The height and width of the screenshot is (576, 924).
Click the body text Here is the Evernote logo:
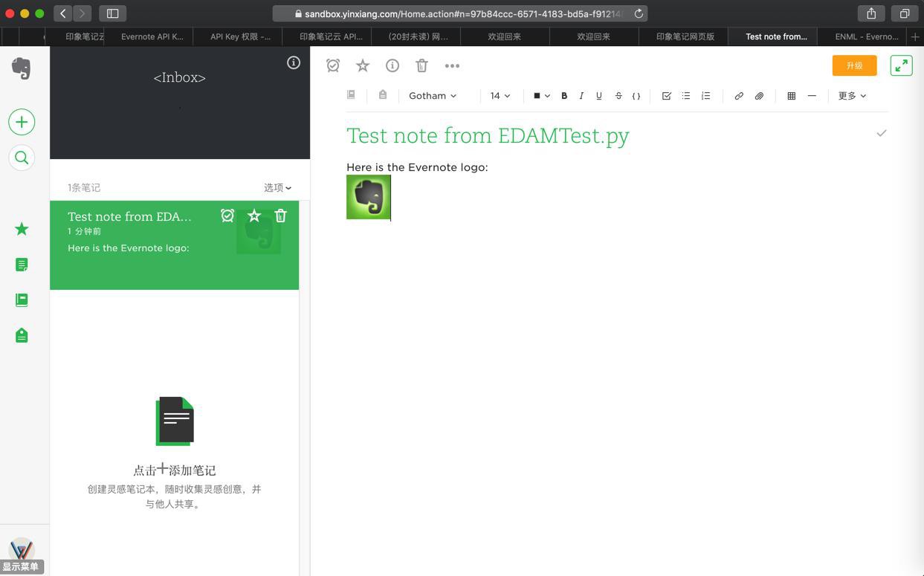(x=417, y=167)
